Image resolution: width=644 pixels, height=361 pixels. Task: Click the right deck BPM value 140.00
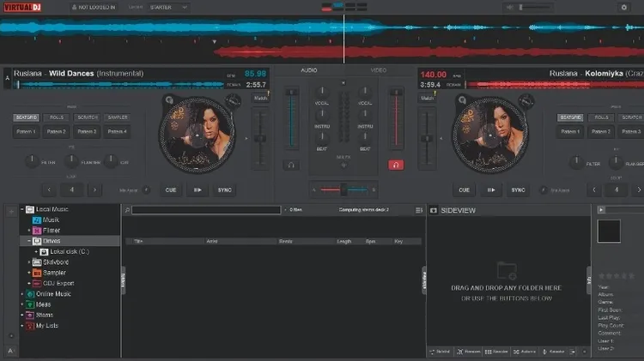pos(433,75)
